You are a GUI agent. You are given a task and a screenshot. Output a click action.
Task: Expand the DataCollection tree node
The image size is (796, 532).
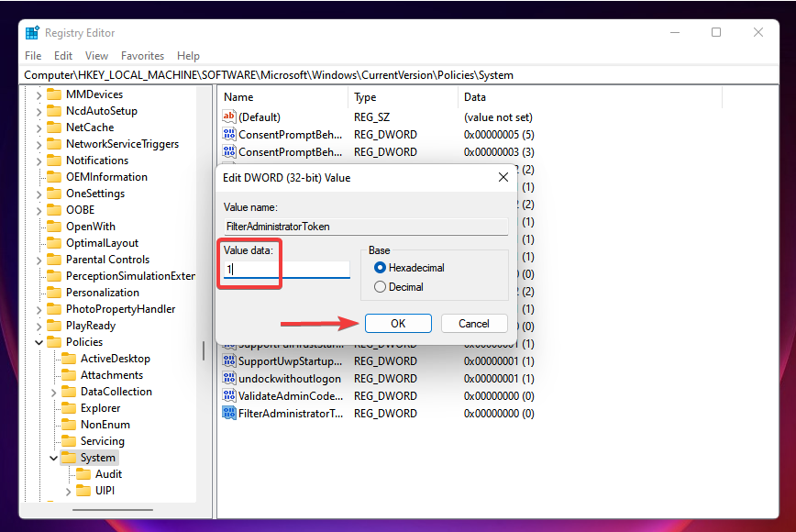tap(54, 392)
